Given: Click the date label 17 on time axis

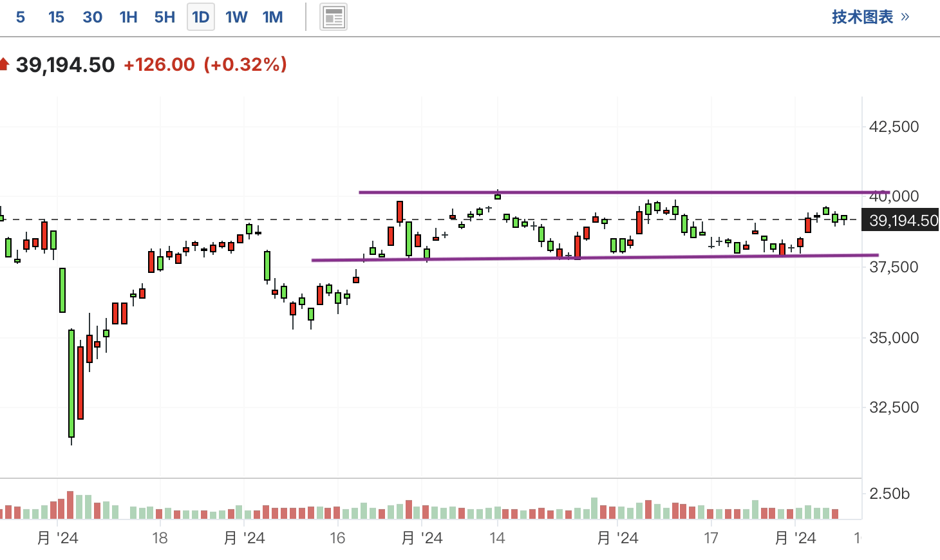Looking at the screenshot, I should click(x=711, y=538).
